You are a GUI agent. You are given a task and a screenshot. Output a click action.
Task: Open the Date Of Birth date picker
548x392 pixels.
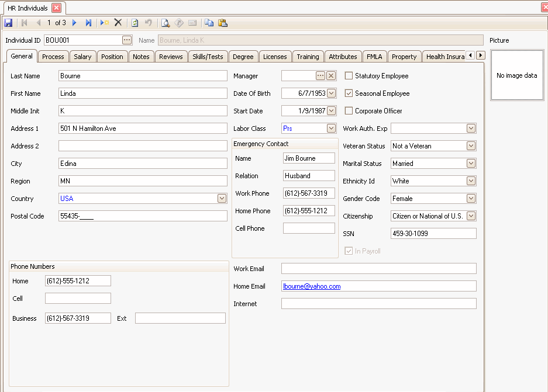[332, 93]
